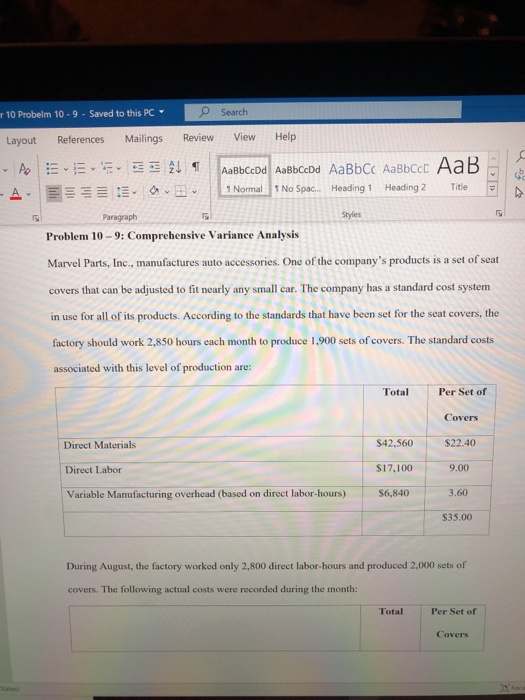
Task: Apply a multilevel list
Action: click(x=106, y=168)
